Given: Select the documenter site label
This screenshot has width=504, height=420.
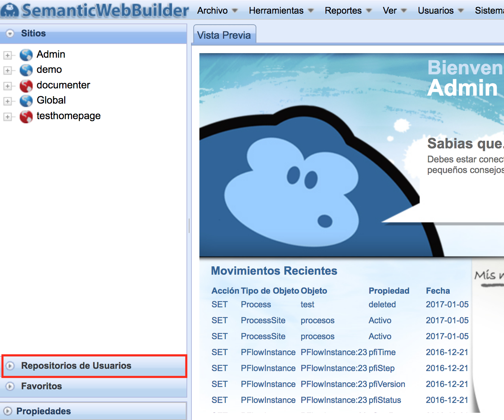Looking at the screenshot, I should pos(63,85).
